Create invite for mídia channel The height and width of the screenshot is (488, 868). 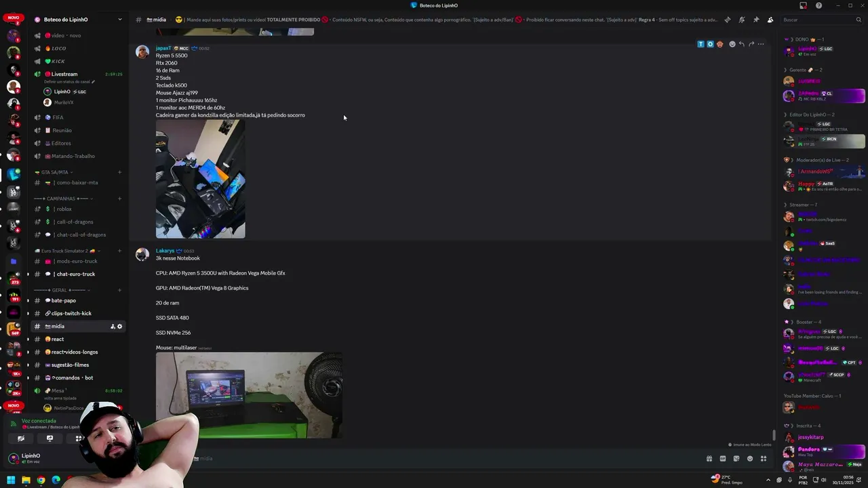click(113, 326)
